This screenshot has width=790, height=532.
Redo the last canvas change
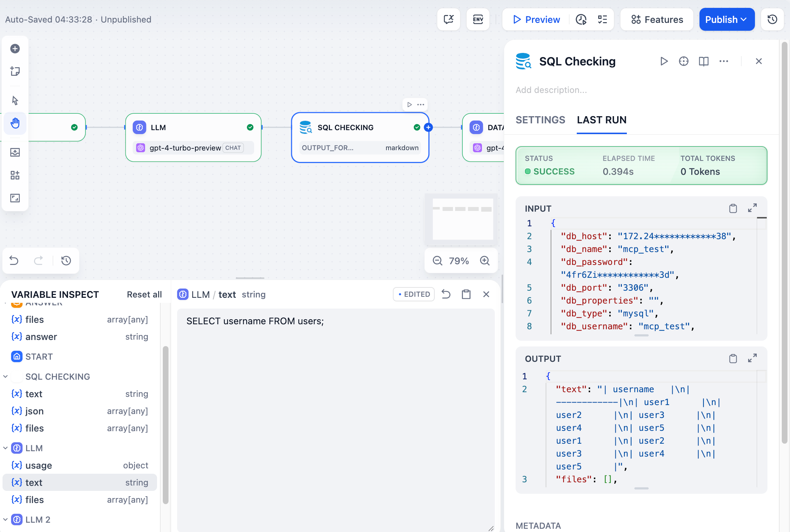click(x=38, y=260)
